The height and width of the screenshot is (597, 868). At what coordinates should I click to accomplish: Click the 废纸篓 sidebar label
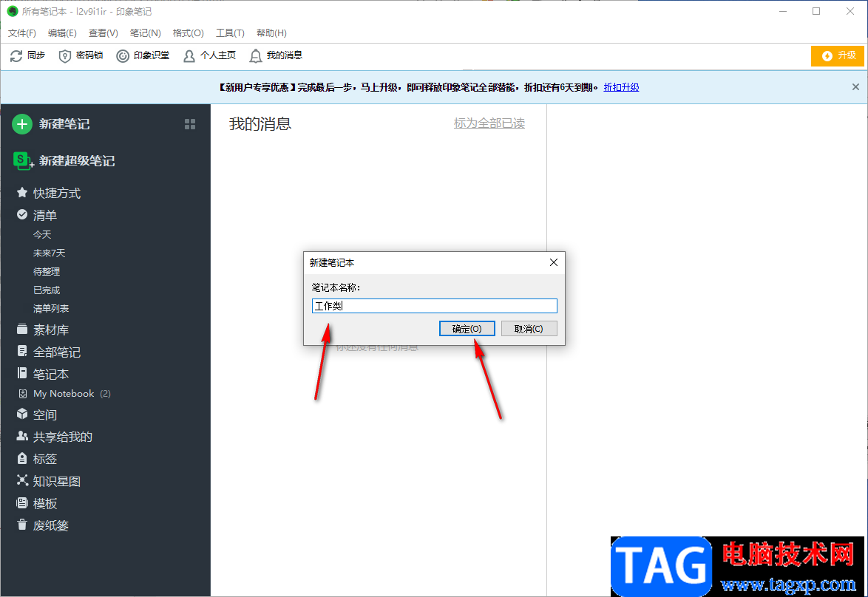[51, 525]
